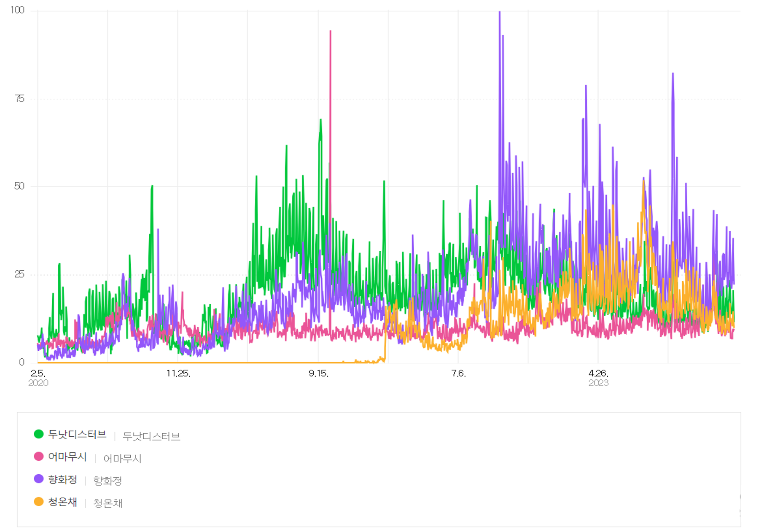Select the 4.26. date on the x-axis
The width and height of the screenshot is (775, 532).
(598, 373)
